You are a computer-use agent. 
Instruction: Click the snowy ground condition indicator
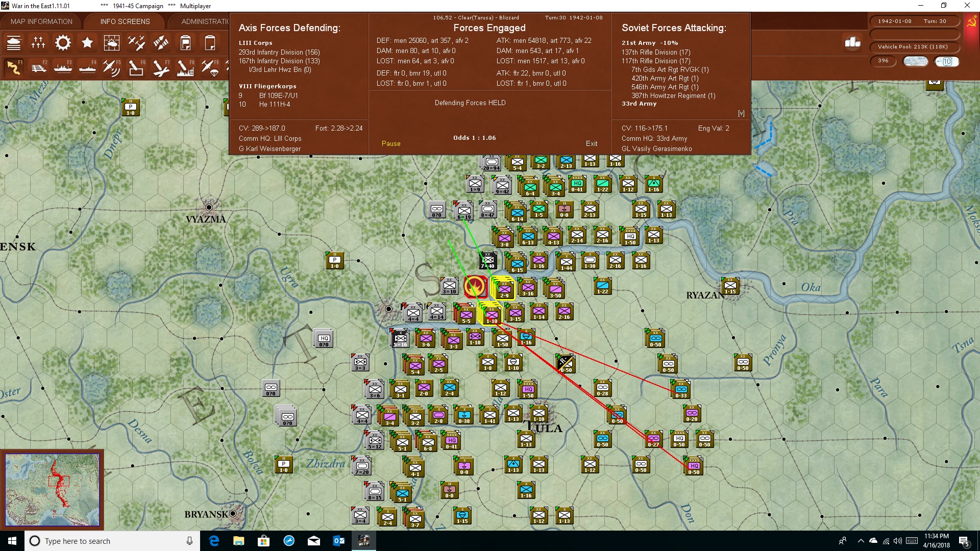[x=915, y=61]
